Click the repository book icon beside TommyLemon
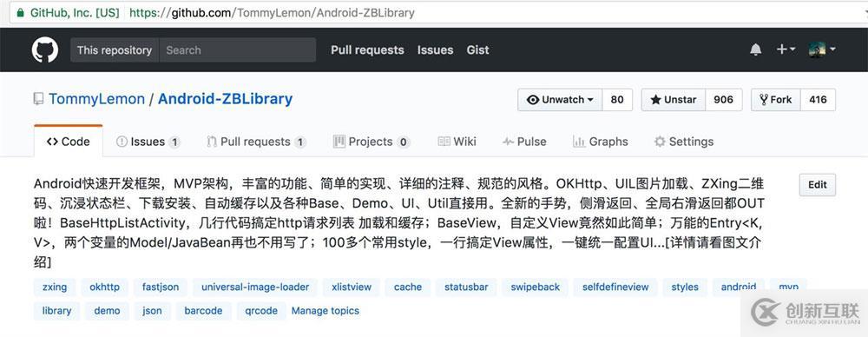868x337 pixels. point(38,99)
